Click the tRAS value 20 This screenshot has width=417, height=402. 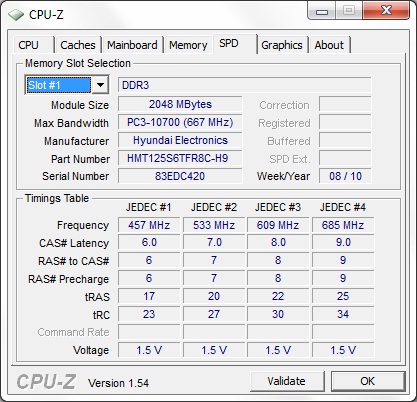214,296
